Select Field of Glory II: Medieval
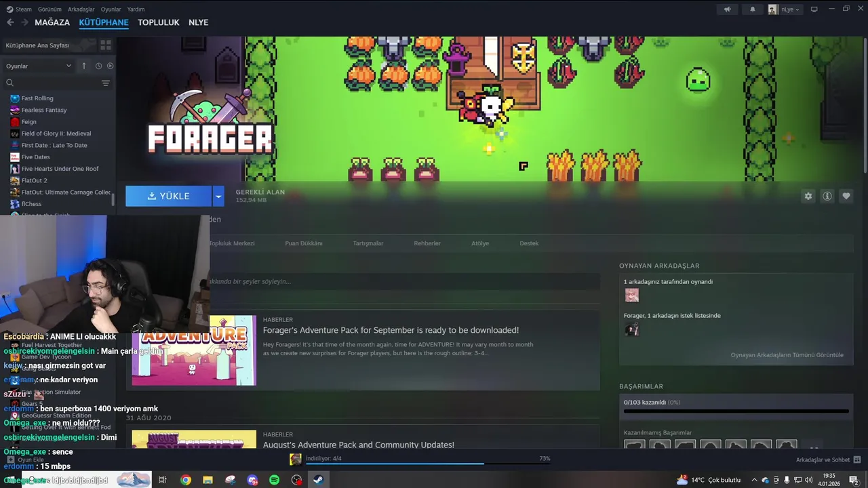868x488 pixels. tap(58, 134)
